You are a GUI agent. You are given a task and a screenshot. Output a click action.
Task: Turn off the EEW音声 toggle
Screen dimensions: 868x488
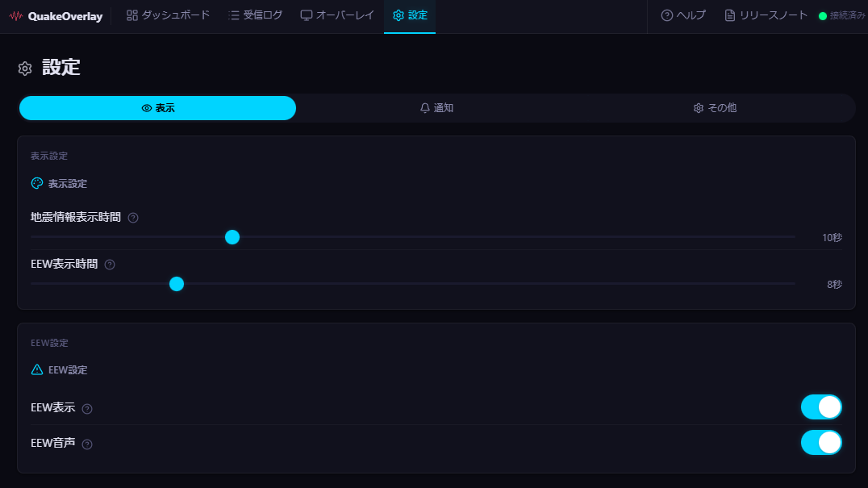(821, 443)
